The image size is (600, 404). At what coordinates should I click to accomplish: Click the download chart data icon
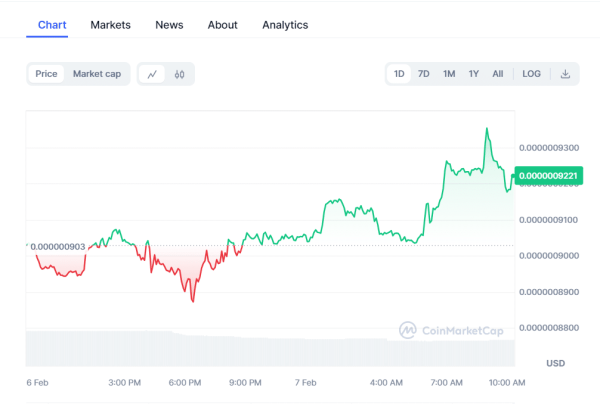pyautogui.click(x=565, y=74)
